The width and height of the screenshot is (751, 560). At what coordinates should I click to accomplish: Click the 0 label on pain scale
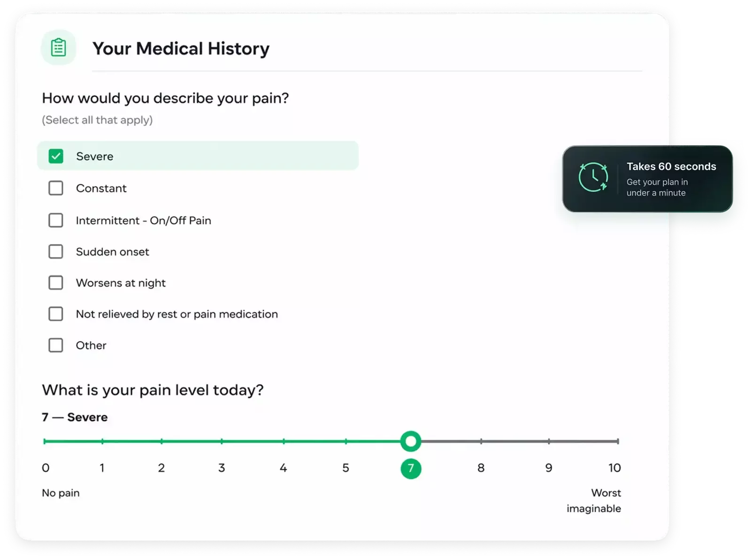point(46,468)
